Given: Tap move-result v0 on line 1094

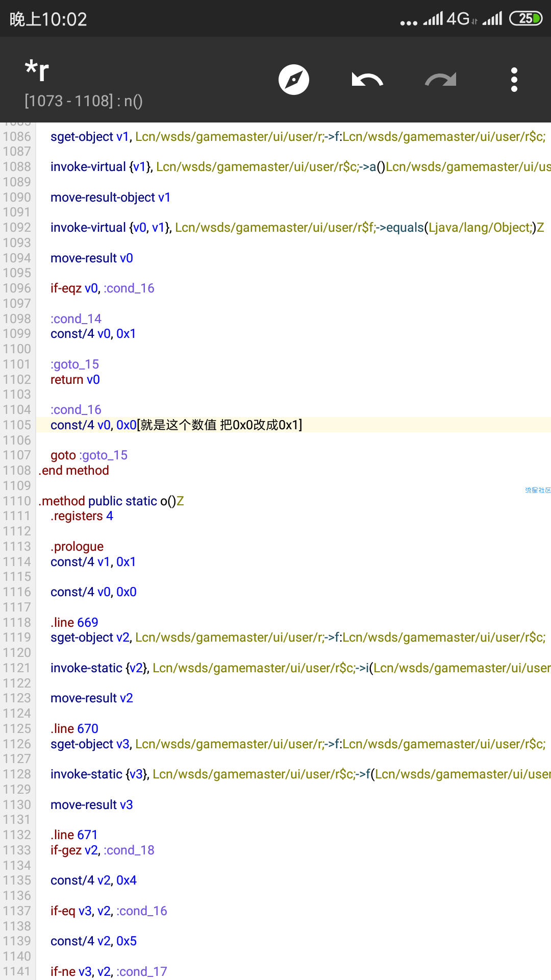Looking at the screenshot, I should point(91,258).
